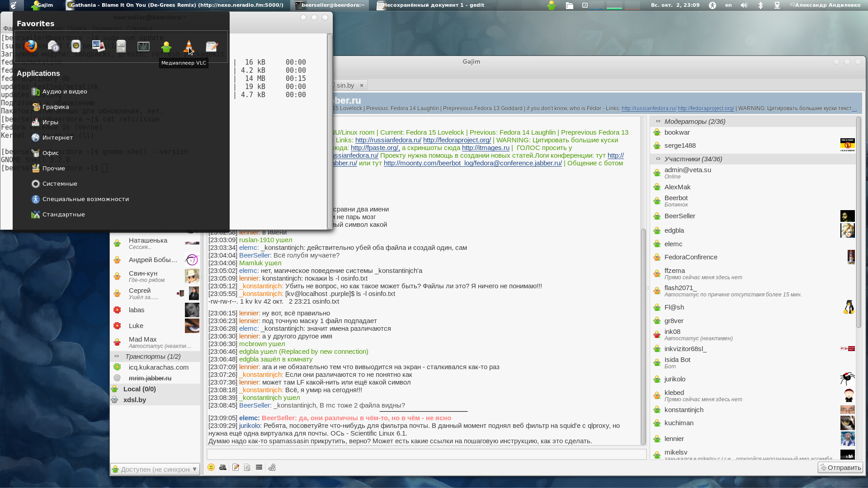Open chat history search icon
Screen dimensions: 868x488
[247, 467]
